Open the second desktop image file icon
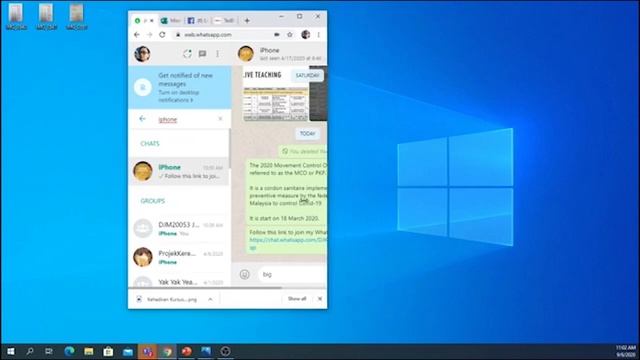The height and width of the screenshot is (360, 640). (46, 16)
